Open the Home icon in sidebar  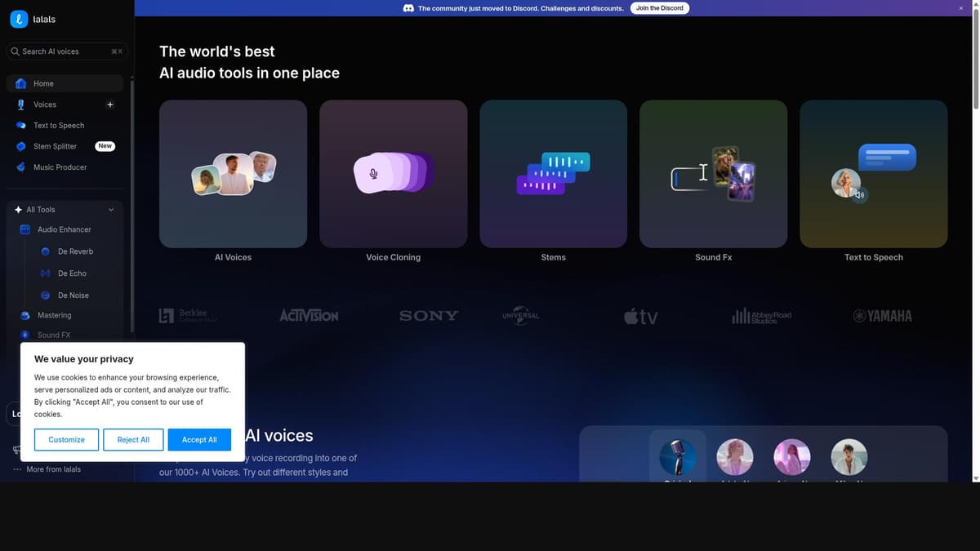click(21, 83)
